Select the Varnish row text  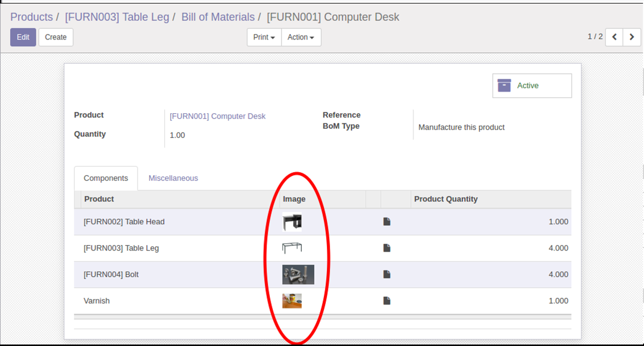97,301
